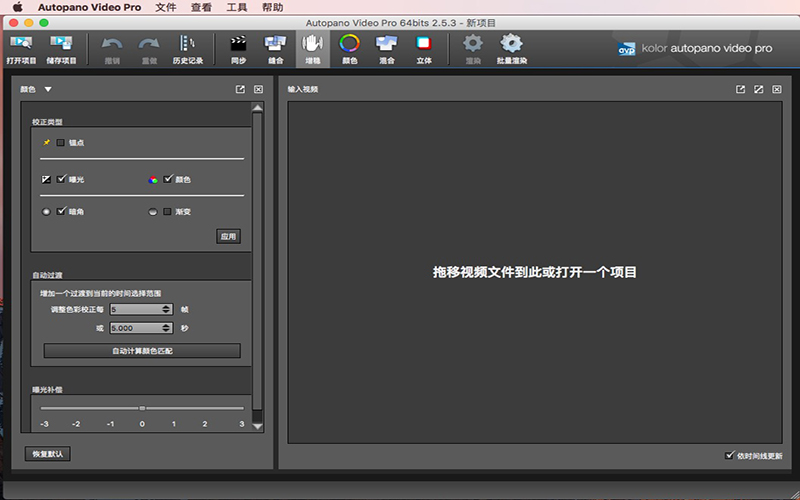The image size is (800, 500).
Task: Click the vignette icon beside 暗角
Action: (x=46, y=212)
